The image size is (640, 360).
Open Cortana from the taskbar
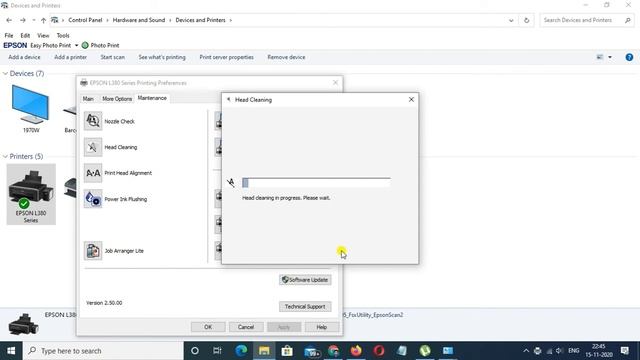point(195,351)
